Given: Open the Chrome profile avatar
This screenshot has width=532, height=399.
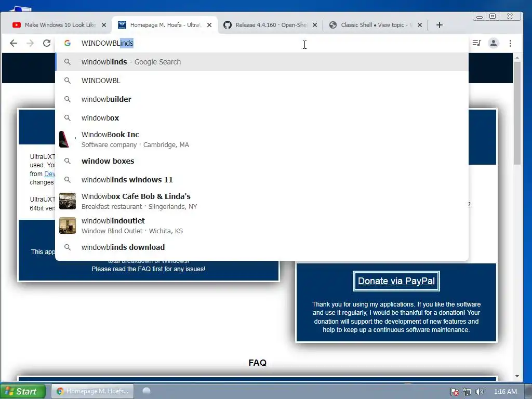Looking at the screenshot, I should [x=494, y=43].
